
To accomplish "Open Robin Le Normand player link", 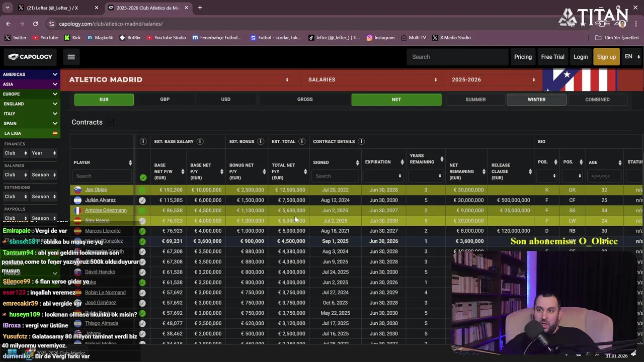I will (x=105, y=293).
